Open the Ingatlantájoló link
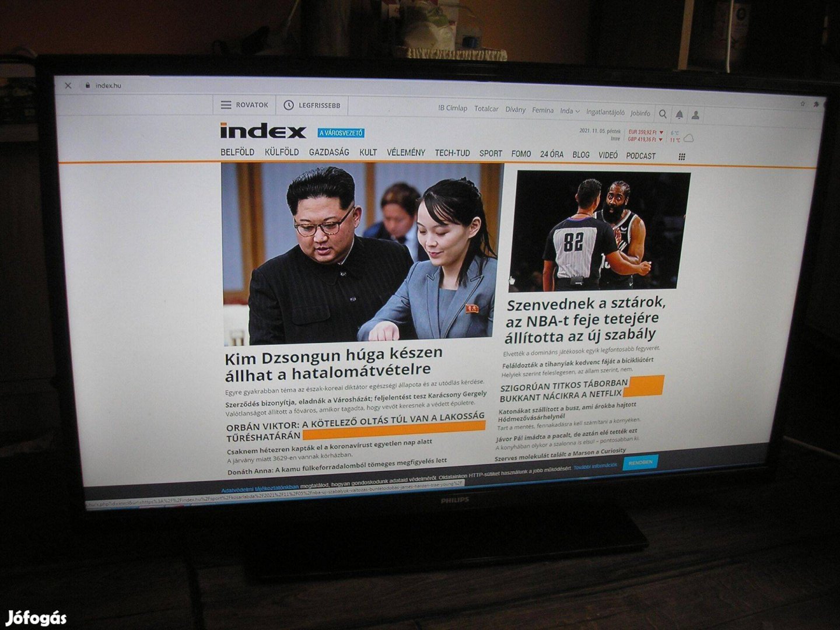The height and width of the screenshot is (630, 840). (605, 112)
